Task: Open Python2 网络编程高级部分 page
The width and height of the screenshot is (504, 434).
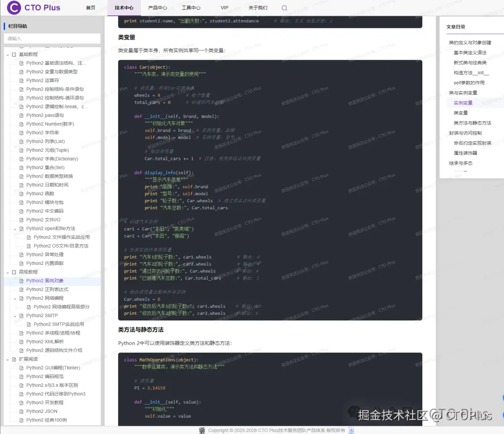Action: (62, 307)
